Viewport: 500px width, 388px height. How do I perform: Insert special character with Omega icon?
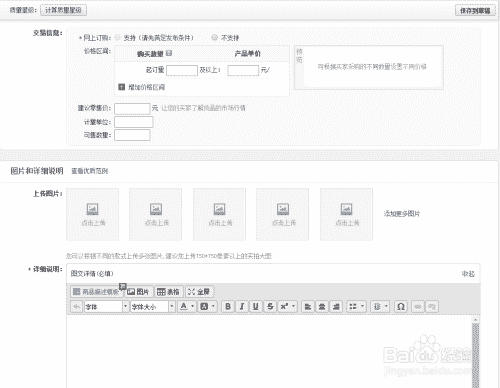401,306
